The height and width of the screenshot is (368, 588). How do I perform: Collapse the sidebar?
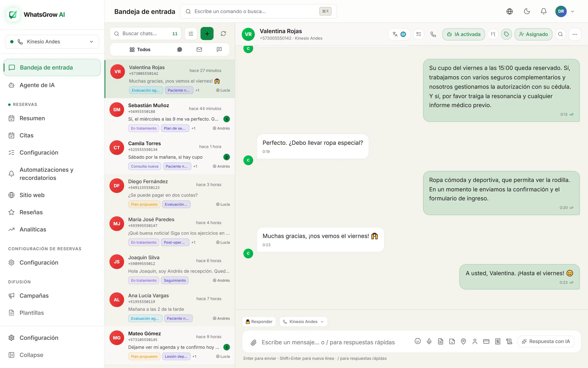coord(52,355)
